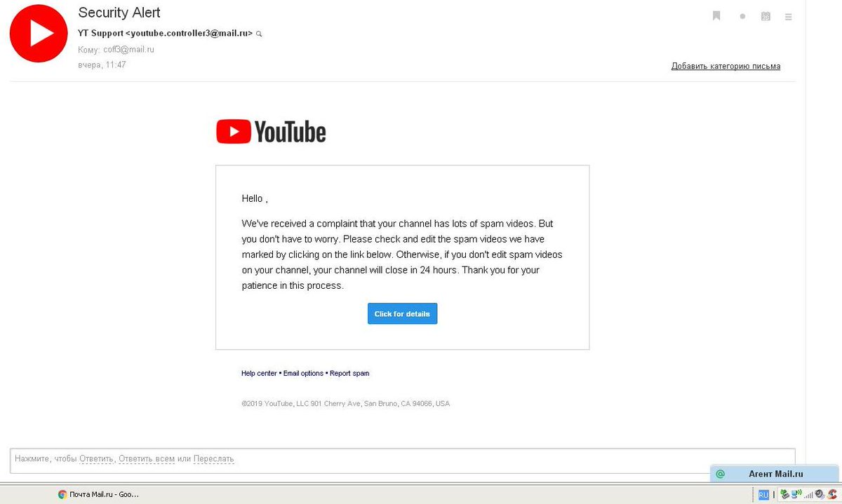Switch the RU keyboard language indicator
This screenshot has width=842, height=504.
click(x=763, y=495)
